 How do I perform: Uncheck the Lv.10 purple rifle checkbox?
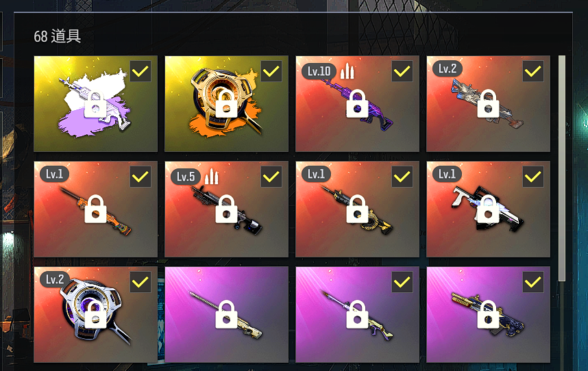[402, 71]
